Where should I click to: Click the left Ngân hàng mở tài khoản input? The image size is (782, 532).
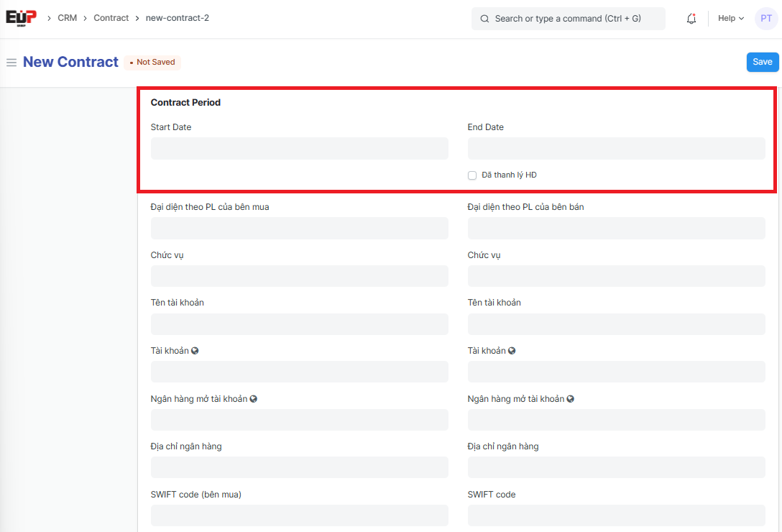(299, 420)
